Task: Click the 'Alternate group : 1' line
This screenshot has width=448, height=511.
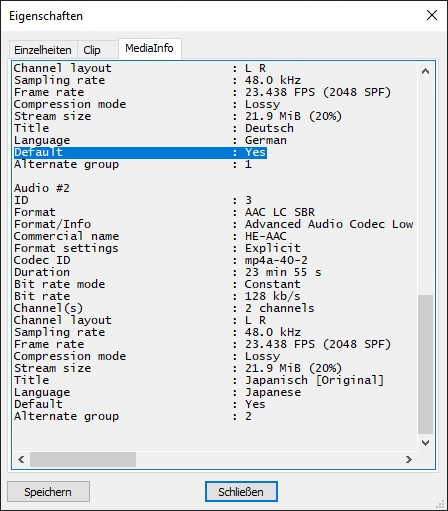Action: point(133,164)
